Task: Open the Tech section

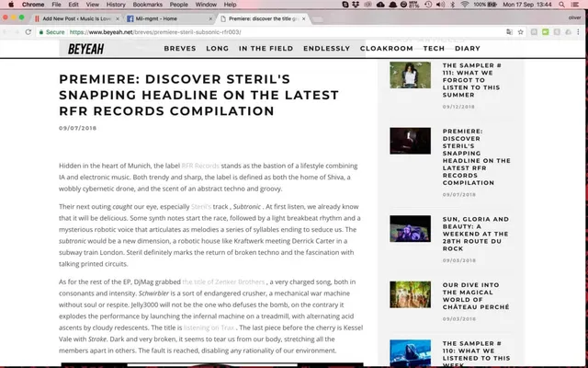Action: (x=434, y=49)
